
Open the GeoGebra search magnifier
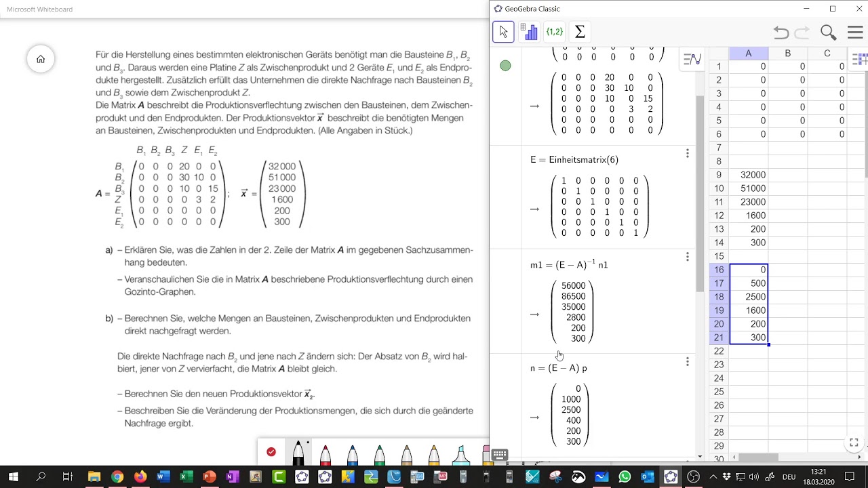[828, 33]
